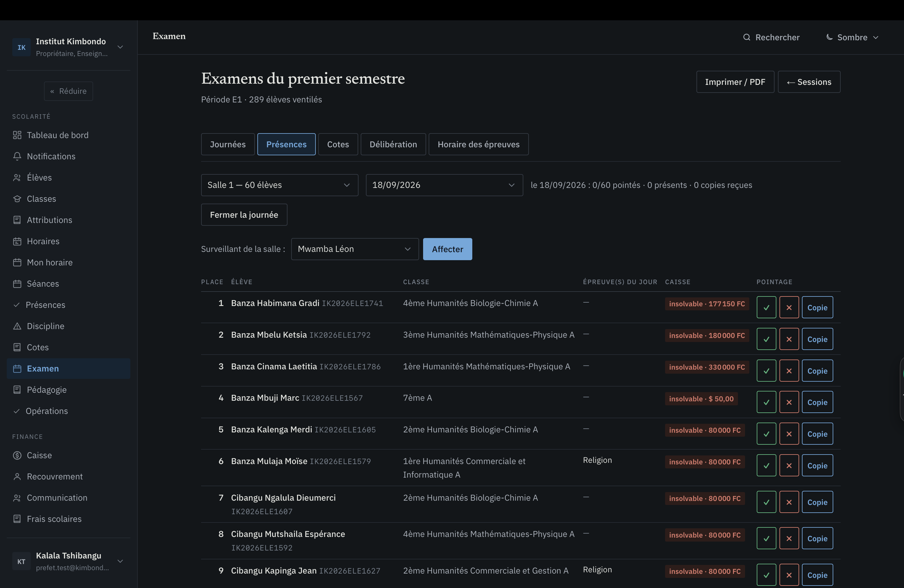Open Séances sidebar entry
The height and width of the screenshot is (588, 904).
tap(68, 284)
